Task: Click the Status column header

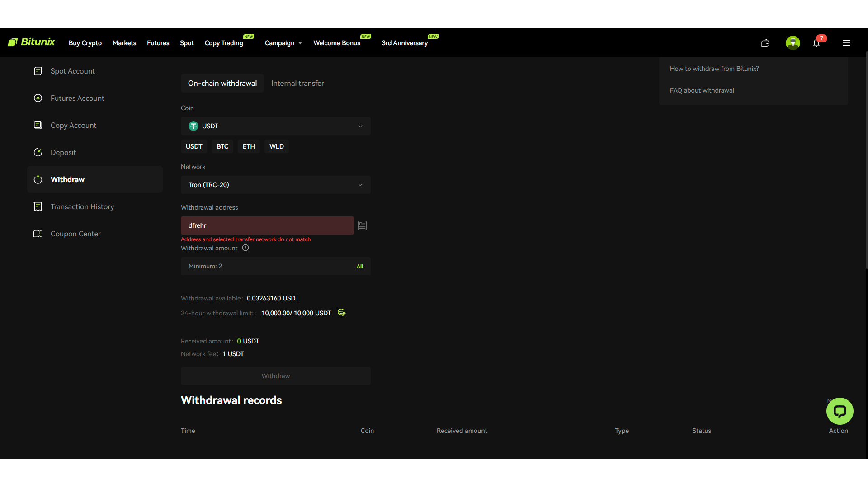Action: 702,431
